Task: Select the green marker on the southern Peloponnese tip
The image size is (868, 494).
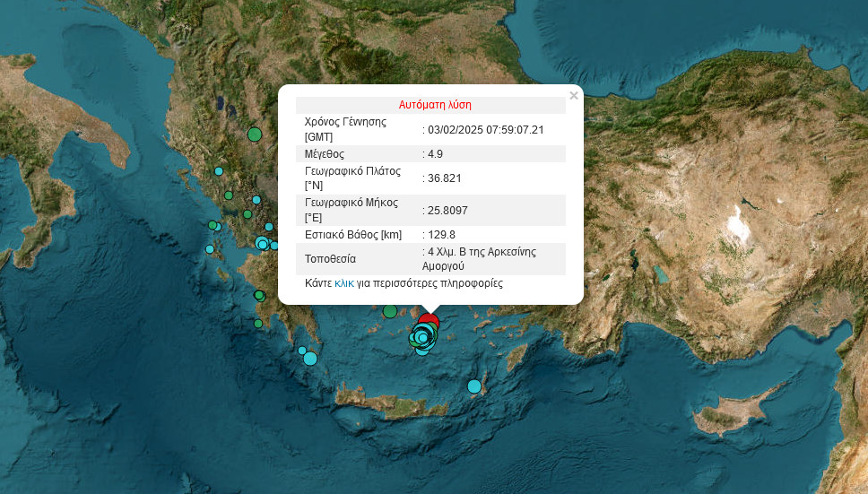Action: pyautogui.click(x=258, y=324)
